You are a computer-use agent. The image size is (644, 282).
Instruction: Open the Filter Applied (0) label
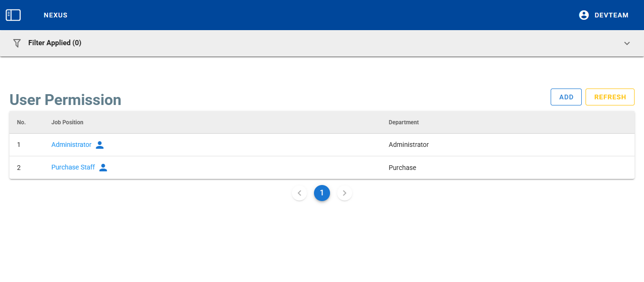coord(55,43)
